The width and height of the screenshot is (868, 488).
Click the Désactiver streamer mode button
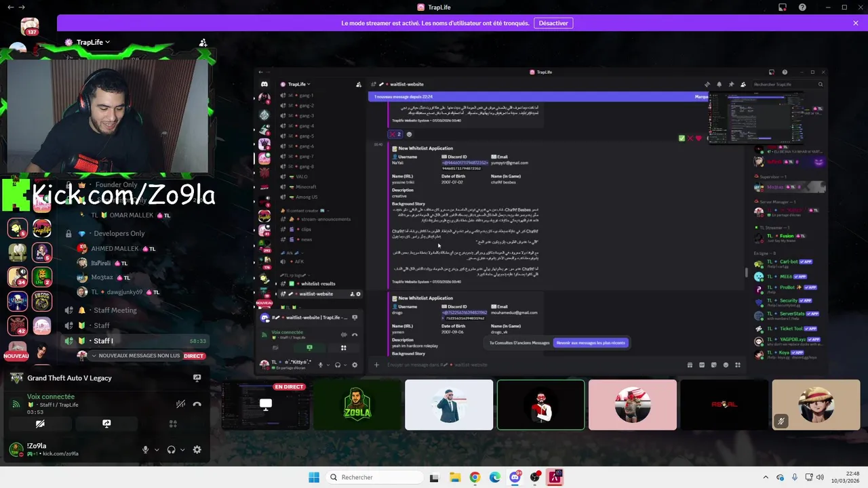pyautogui.click(x=553, y=23)
